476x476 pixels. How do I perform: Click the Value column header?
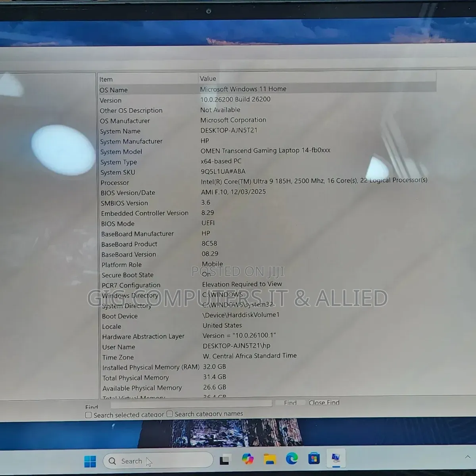pos(317,78)
